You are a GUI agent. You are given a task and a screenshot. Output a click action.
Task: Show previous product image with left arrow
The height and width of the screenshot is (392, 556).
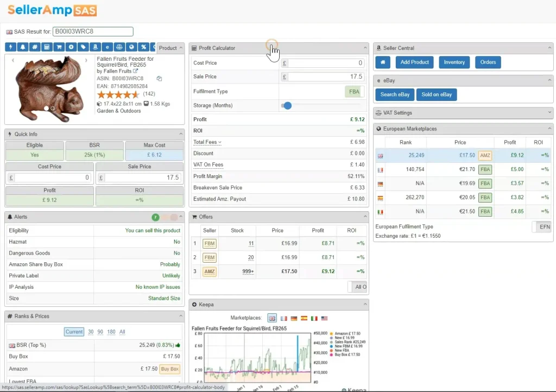(13, 61)
